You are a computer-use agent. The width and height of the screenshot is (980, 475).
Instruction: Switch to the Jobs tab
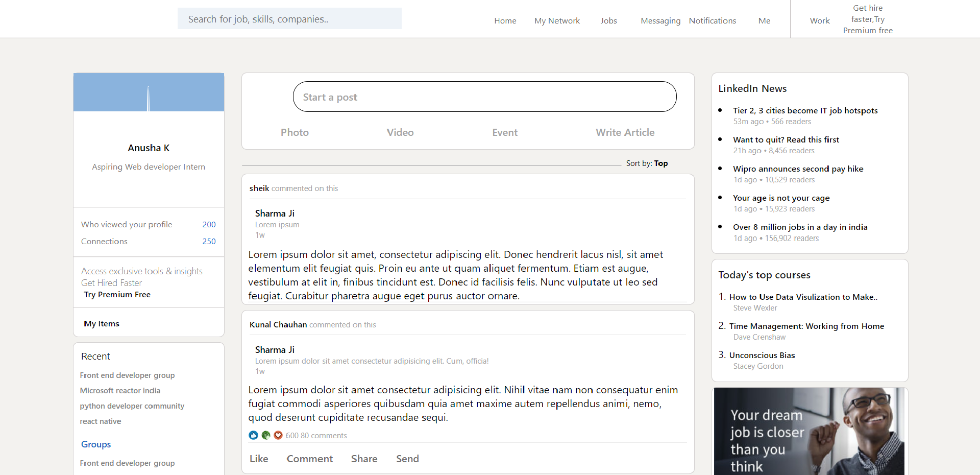[x=608, y=20]
